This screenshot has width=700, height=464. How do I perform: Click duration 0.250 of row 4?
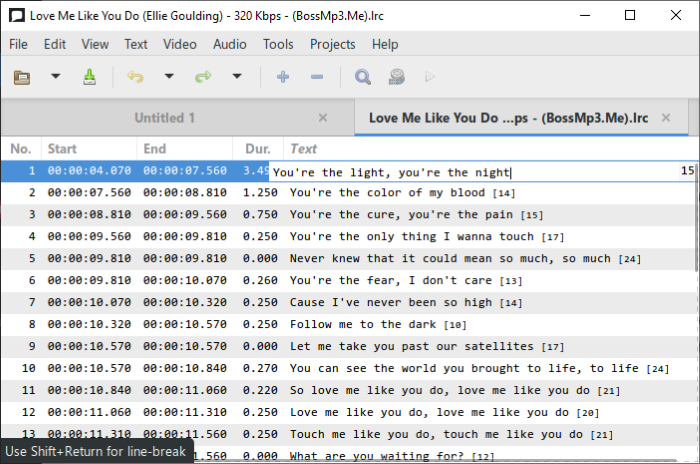260,236
